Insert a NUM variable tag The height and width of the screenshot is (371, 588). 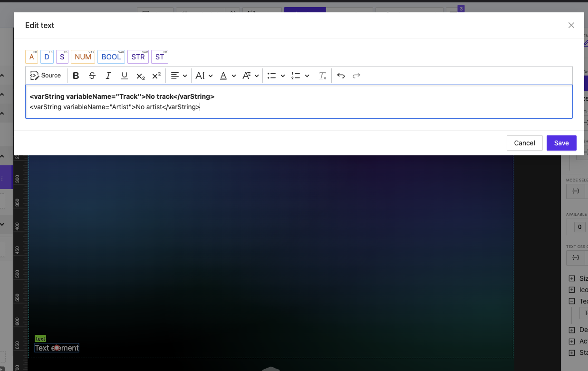[83, 57]
